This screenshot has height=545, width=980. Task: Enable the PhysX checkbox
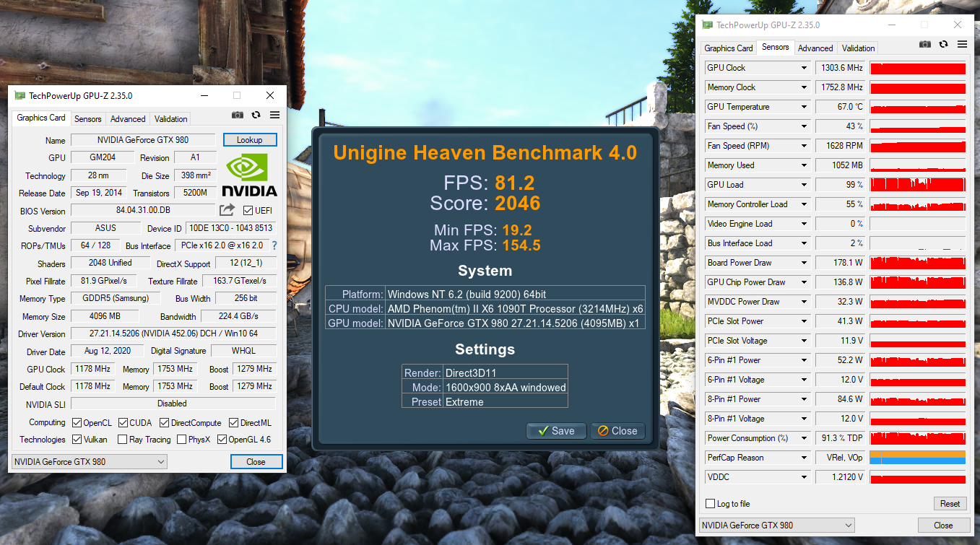(x=181, y=439)
